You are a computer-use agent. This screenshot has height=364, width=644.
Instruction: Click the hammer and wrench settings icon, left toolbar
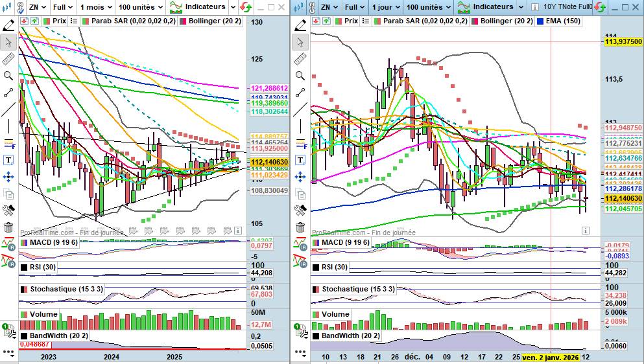tap(8, 210)
